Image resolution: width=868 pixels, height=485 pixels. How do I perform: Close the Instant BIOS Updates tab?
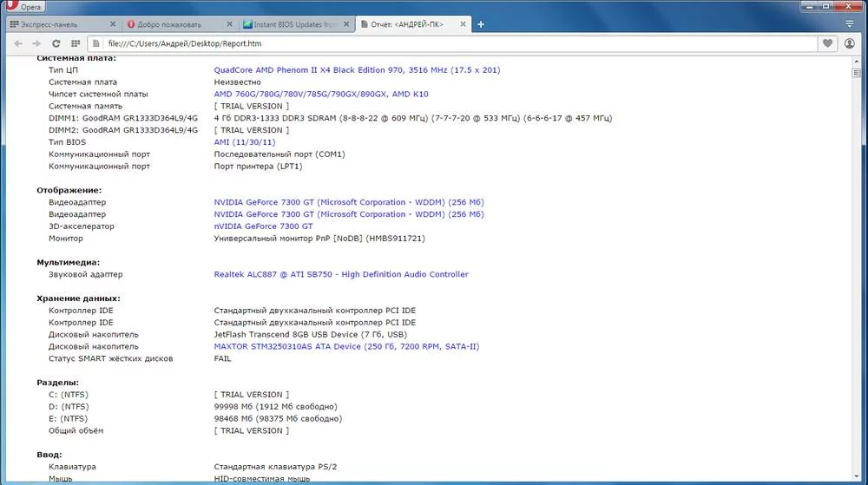coord(346,24)
